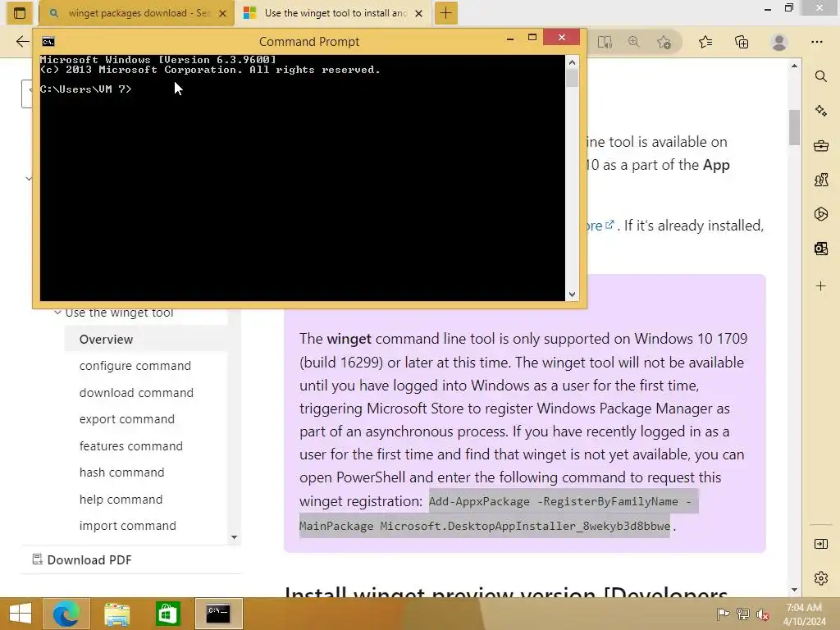The width and height of the screenshot is (840, 630).
Task: Open the Windows Start button
Action: 21,614
